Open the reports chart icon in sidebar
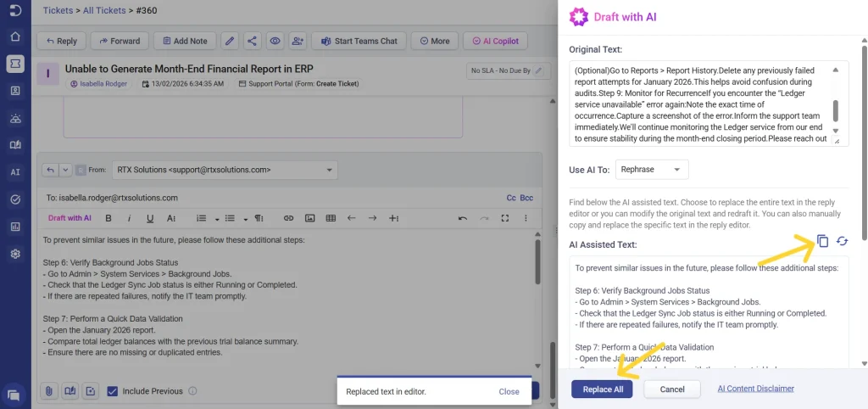The height and width of the screenshot is (409, 868). [15, 227]
